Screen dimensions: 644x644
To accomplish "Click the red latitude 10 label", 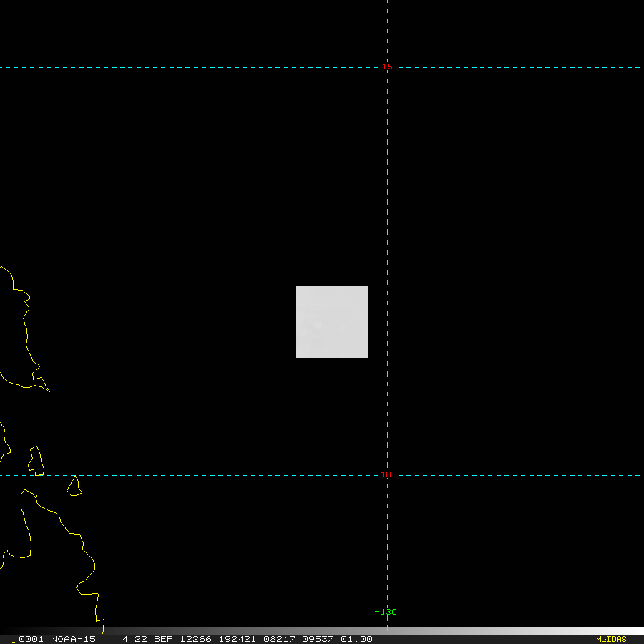I will [x=386, y=475].
